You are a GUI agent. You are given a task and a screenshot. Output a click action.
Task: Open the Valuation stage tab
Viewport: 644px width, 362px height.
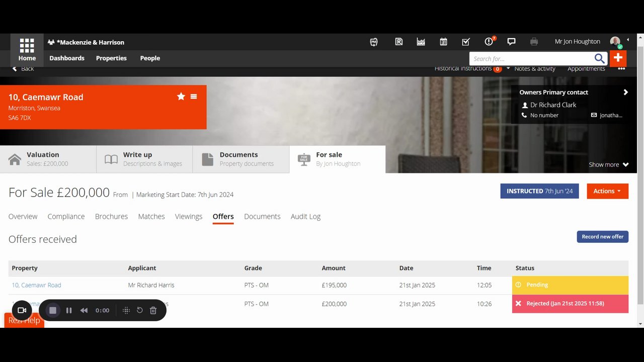tap(48, 159)
